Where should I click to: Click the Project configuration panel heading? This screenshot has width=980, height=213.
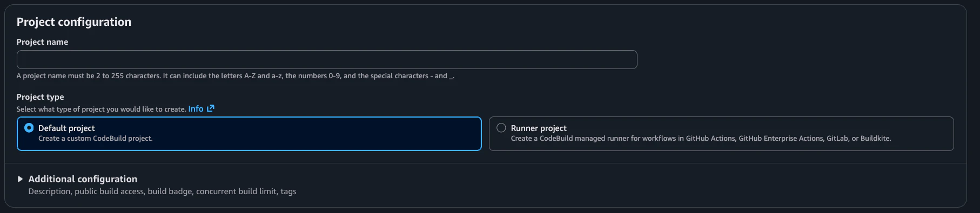(74, 22)
